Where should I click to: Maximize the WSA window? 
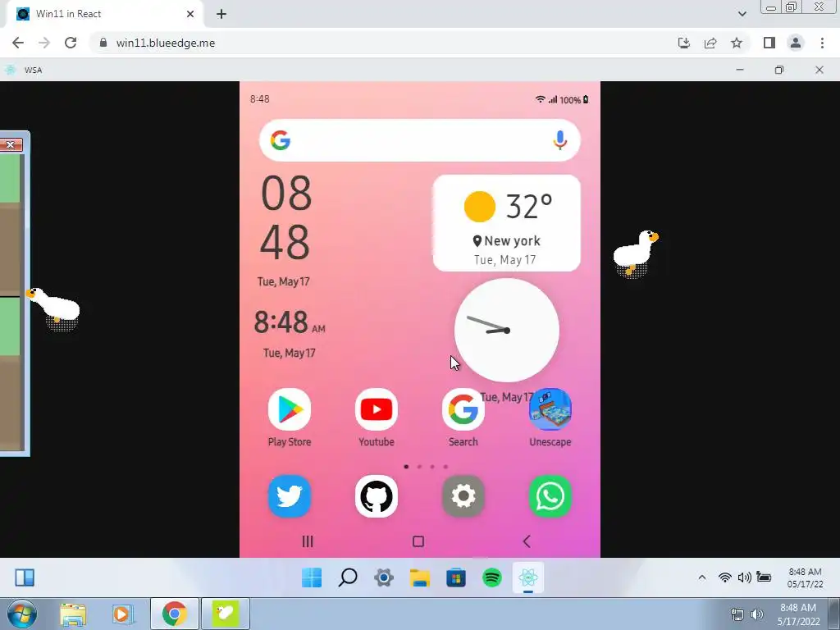[x=779, y=70]
